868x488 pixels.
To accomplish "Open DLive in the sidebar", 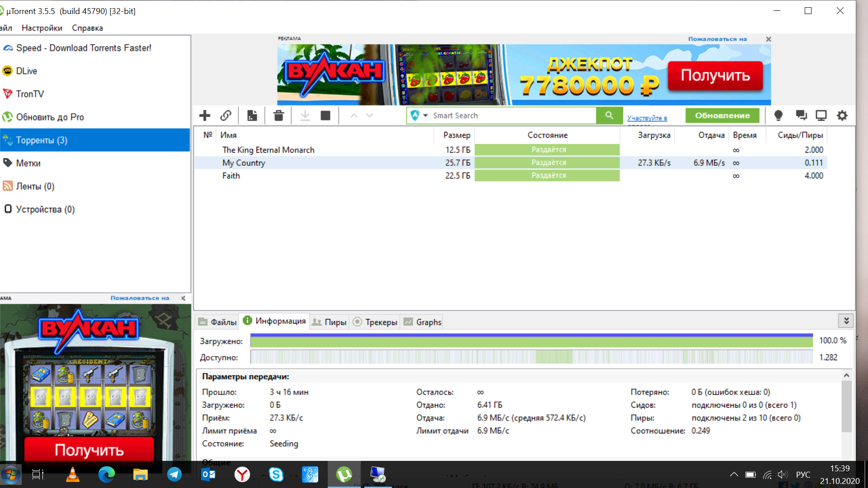I will click(95, 71).
